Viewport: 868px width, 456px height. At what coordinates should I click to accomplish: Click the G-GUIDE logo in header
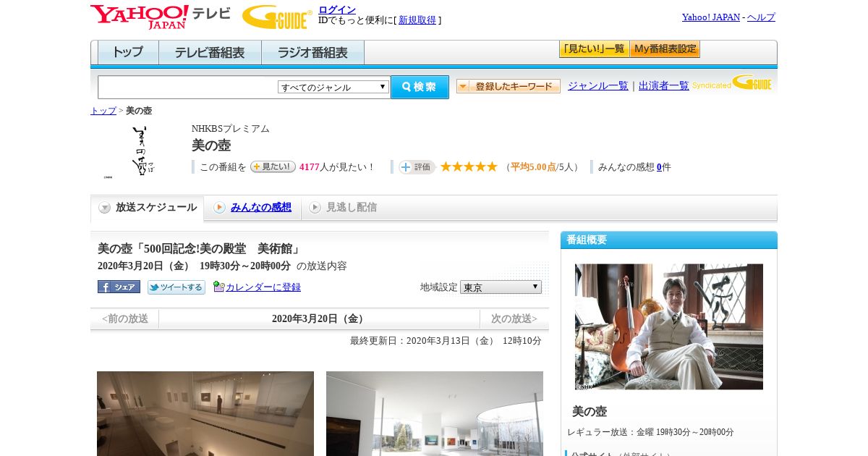click(x=277, y=17)
